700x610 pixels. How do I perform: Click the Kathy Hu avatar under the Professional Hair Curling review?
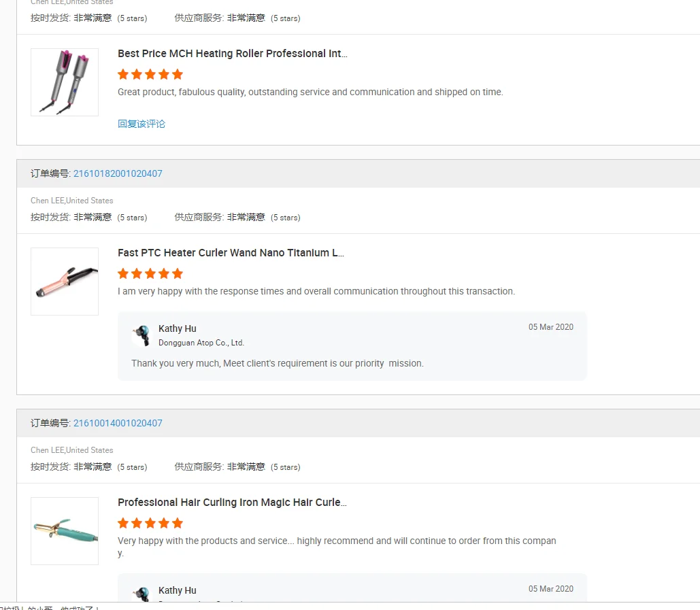141,593
